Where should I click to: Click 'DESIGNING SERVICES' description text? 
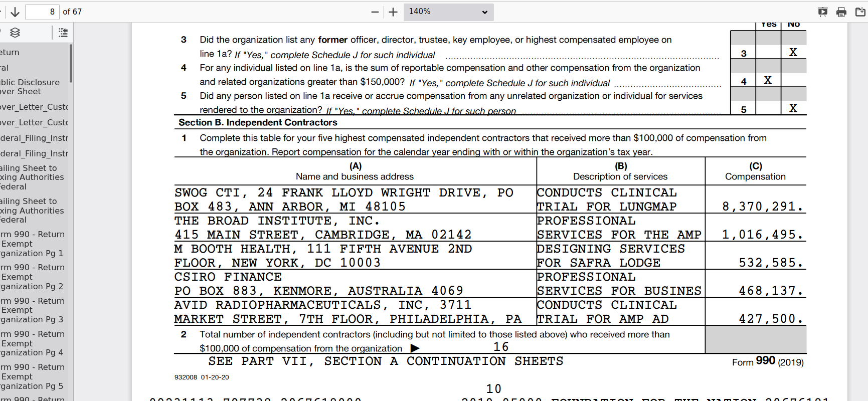pyautogui.click(x=611, y=249)
